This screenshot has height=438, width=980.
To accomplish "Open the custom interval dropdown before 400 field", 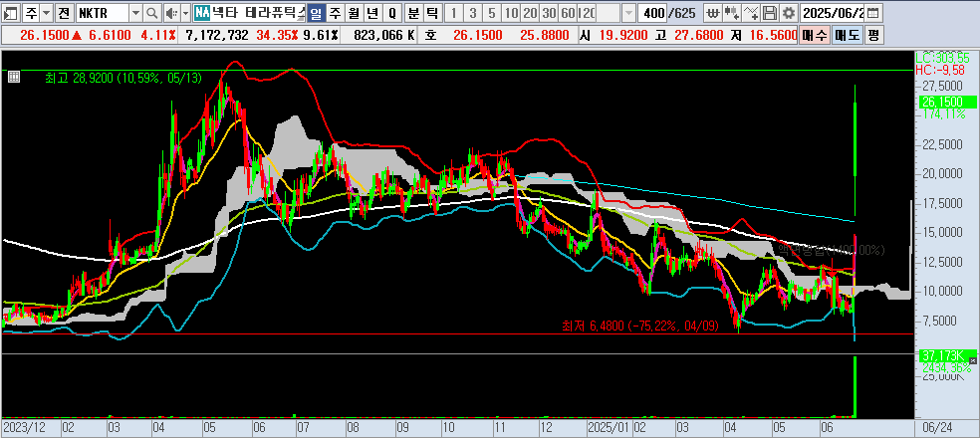I will pyautogui.click(x=628, y=13).
